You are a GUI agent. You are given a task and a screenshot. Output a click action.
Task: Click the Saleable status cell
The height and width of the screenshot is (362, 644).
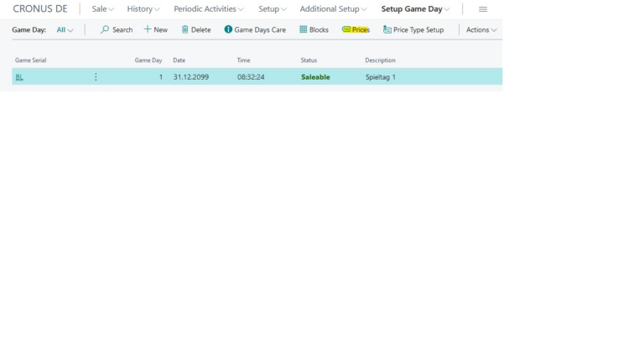click(315, 77)
